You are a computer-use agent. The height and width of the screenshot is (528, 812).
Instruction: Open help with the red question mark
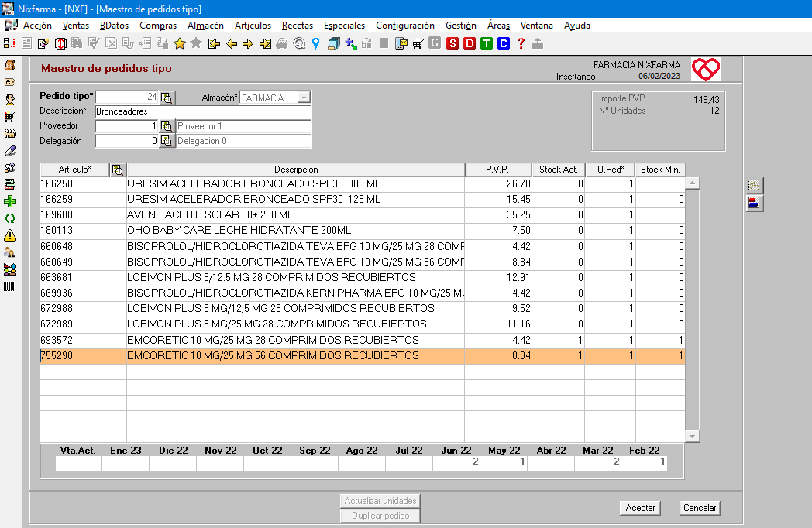point(521,44)
